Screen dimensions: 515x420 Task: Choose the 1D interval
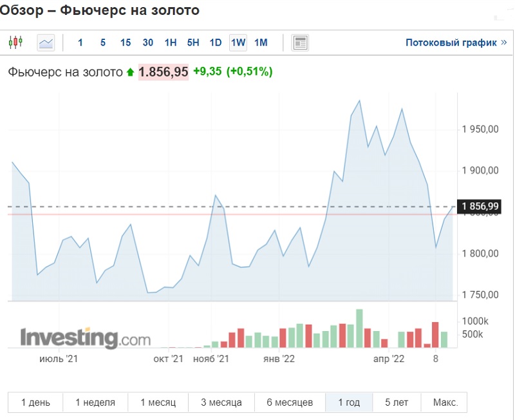(x=216, y=43)
